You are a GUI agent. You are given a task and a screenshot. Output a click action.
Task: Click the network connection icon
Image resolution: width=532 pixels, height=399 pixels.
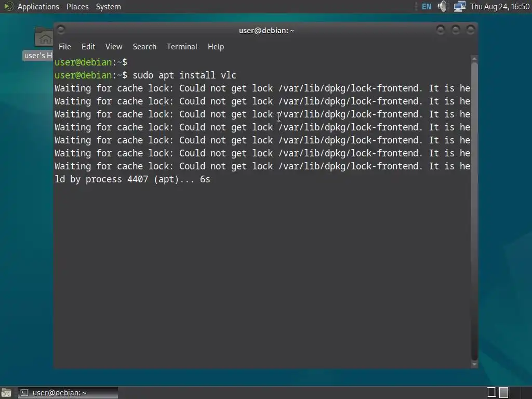point(459,6)
